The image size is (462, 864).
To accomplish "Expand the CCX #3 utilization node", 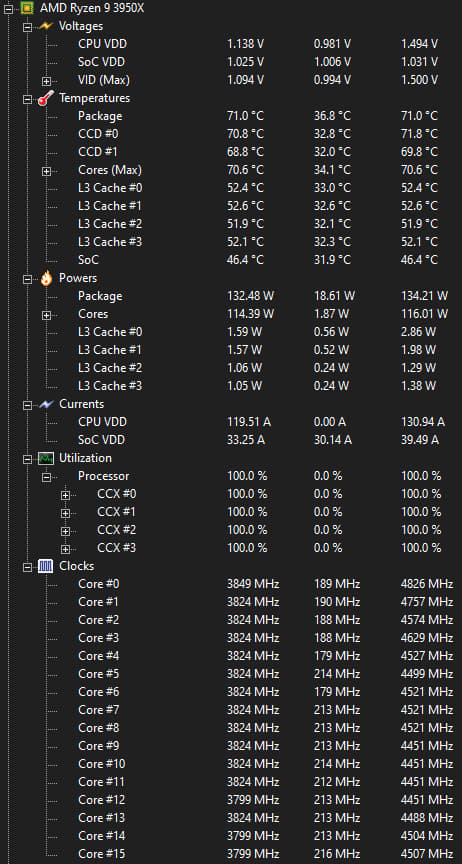I will 66,549.
